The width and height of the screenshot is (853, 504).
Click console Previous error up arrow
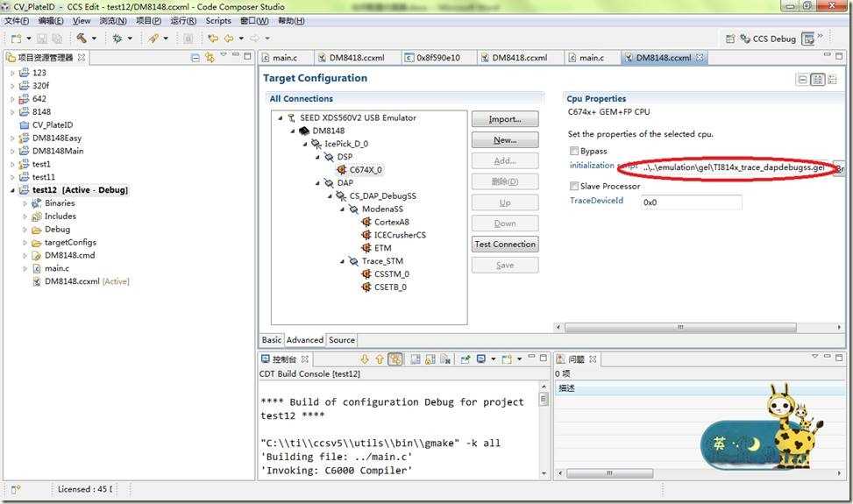pyautogui.click(x=380, y=359)
